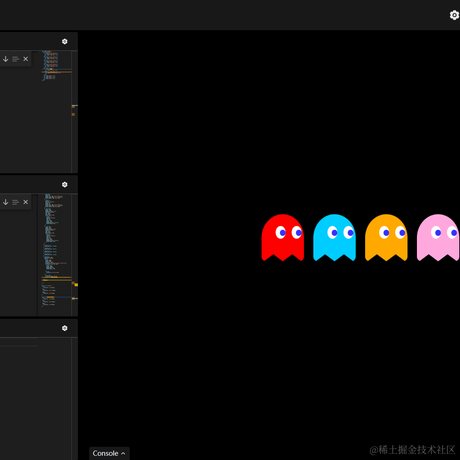Open the main settings gear in header

pyautogui.click(x=454, y=15)
